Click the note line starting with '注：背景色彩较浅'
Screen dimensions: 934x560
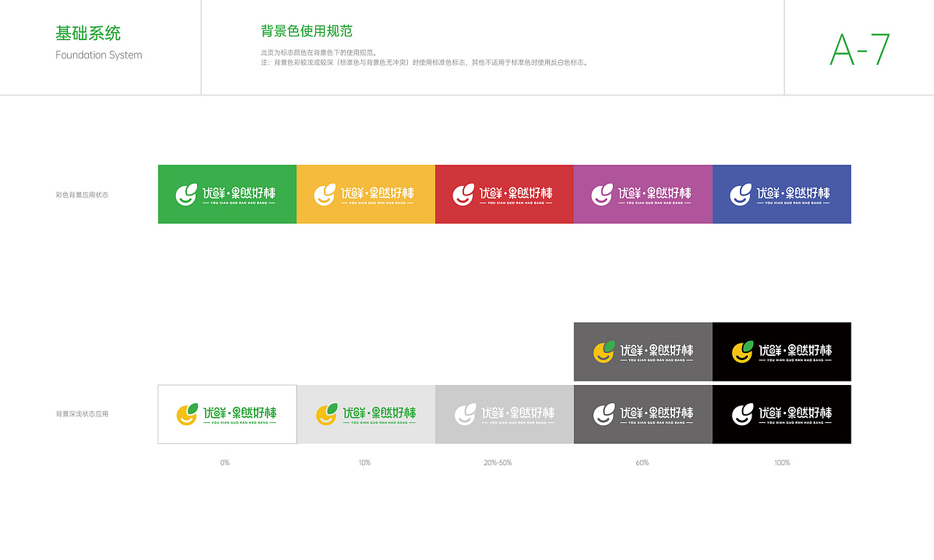425,63
